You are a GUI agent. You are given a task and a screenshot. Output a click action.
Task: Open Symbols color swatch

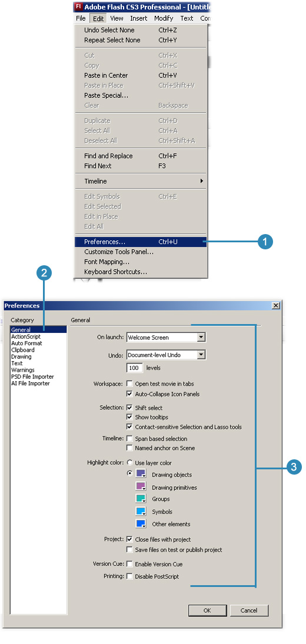coord(141,511)
